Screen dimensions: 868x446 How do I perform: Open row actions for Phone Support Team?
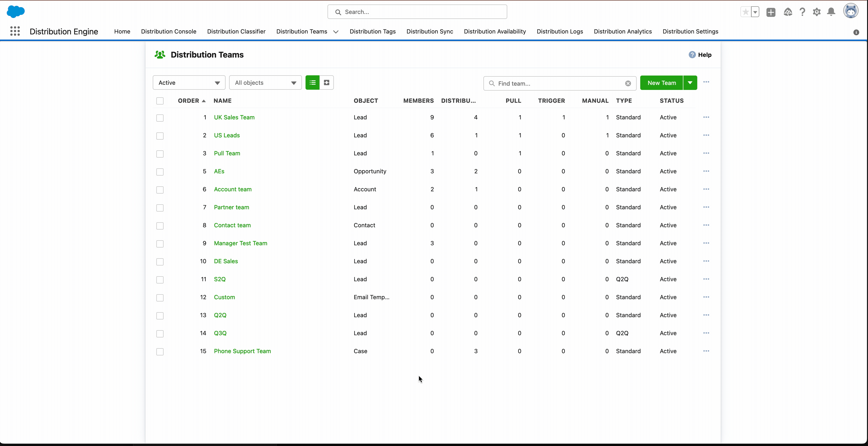pos(706,351)
